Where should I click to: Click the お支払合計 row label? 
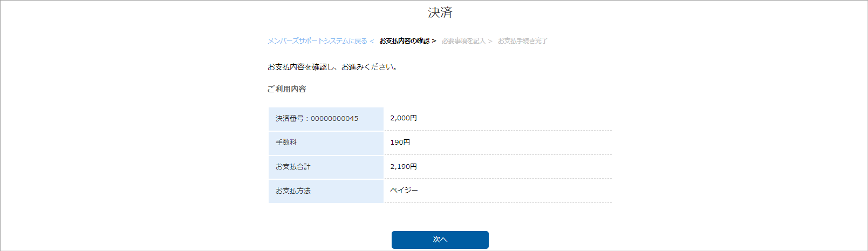coord(293,167)
